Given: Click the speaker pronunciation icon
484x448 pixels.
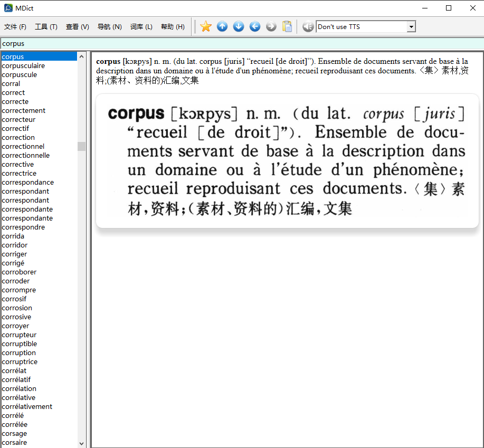Looking at the screenshot, I should click(308, 26).
